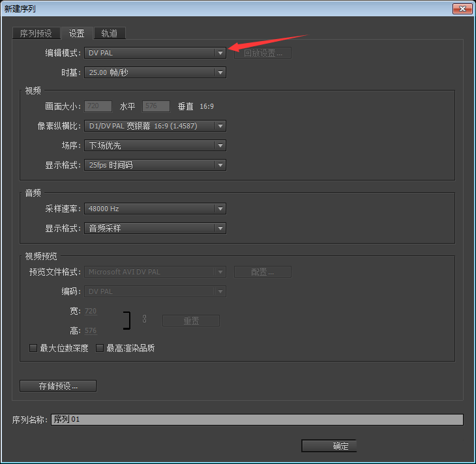Viewport: 476px width, 464px height.
Task: Open the audio 显示格式 音频采样 dropdown
Action: click(155, 228)
